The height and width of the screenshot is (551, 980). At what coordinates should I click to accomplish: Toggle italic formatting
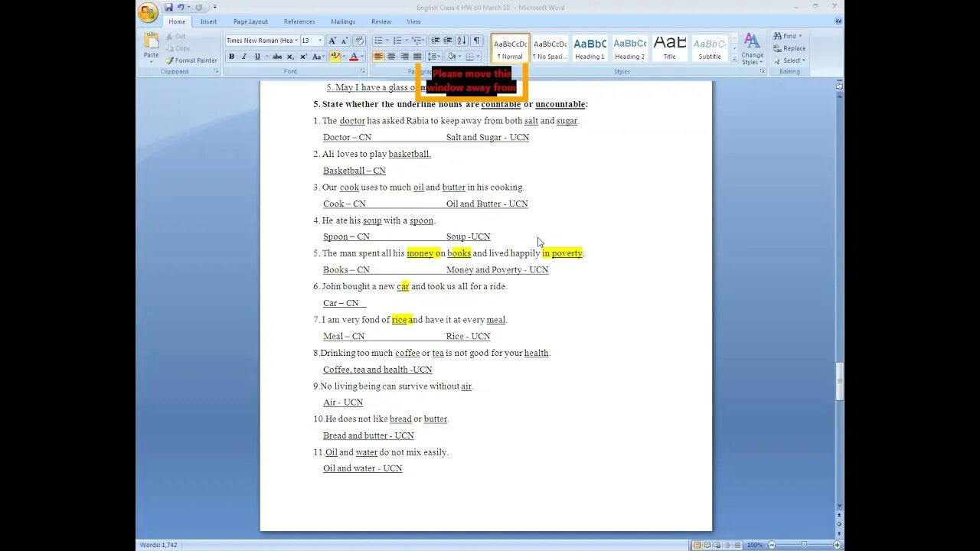[243, 57]
